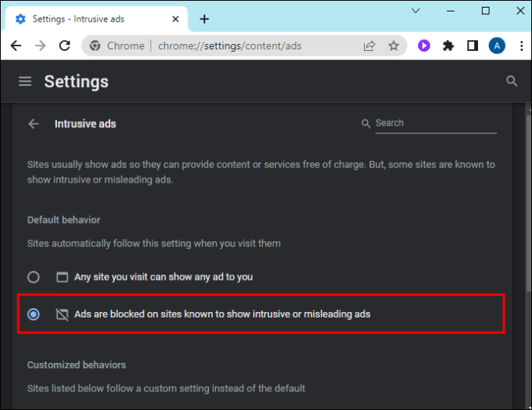Open the Settings hamburger menu
Image resolution: width=532 pixels, height=410 pixels.
(25, 81)
